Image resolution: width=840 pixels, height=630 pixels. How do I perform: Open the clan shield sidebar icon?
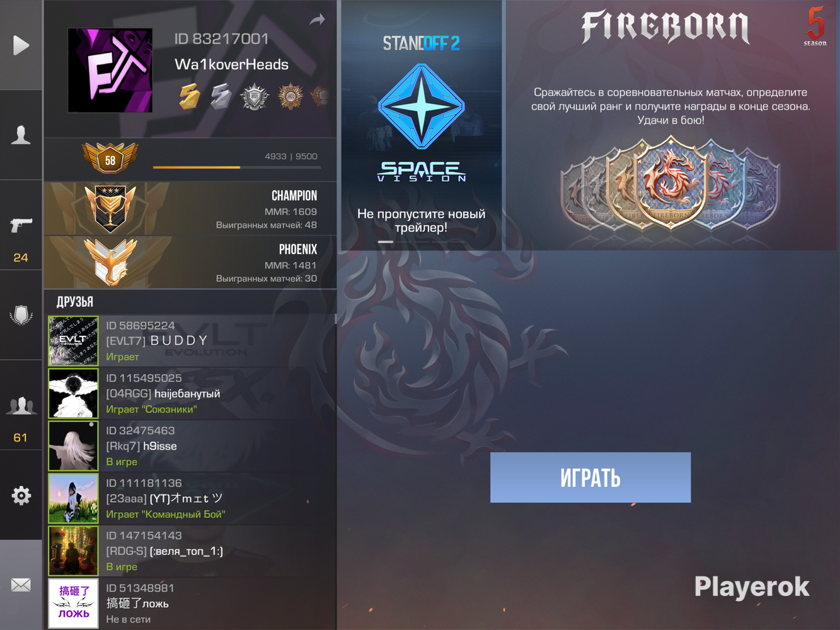coord(21,315)
